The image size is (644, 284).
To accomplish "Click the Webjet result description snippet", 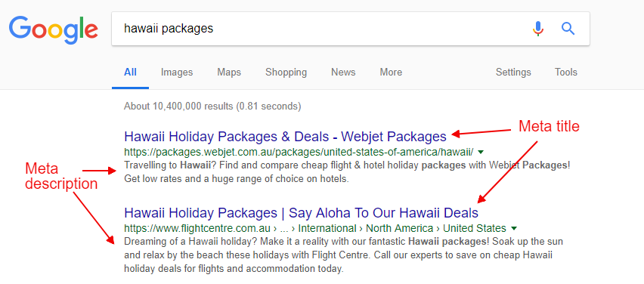I will pos(347,172).
